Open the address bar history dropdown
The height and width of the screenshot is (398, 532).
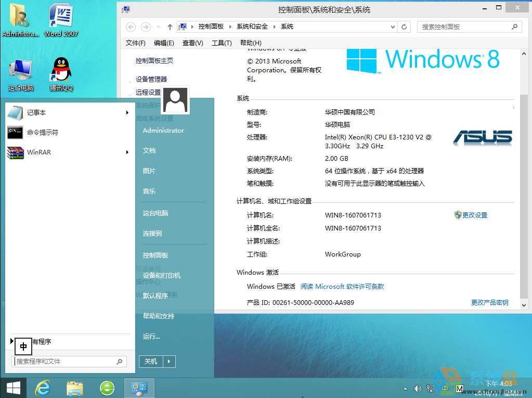point(393,27)
